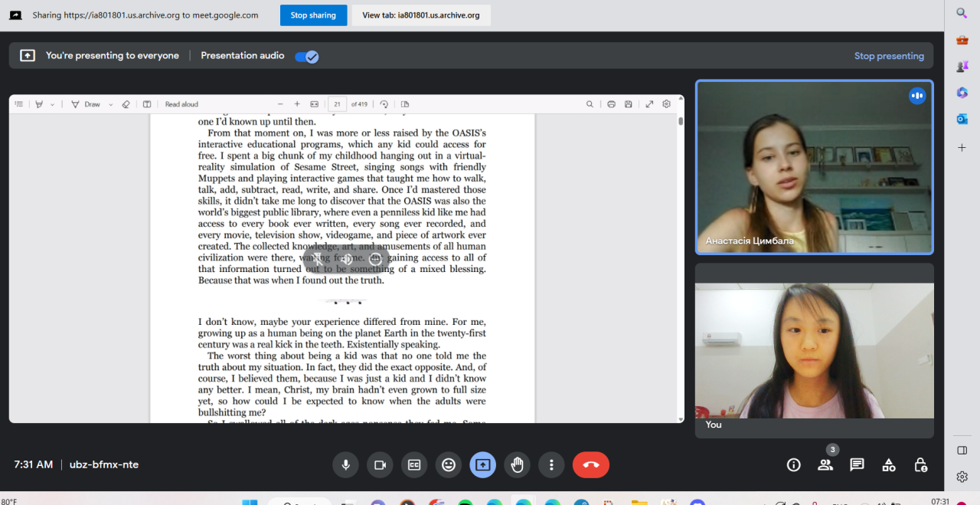
Task: Click the speaker icon in overlay controls
Action: point(346,259)
